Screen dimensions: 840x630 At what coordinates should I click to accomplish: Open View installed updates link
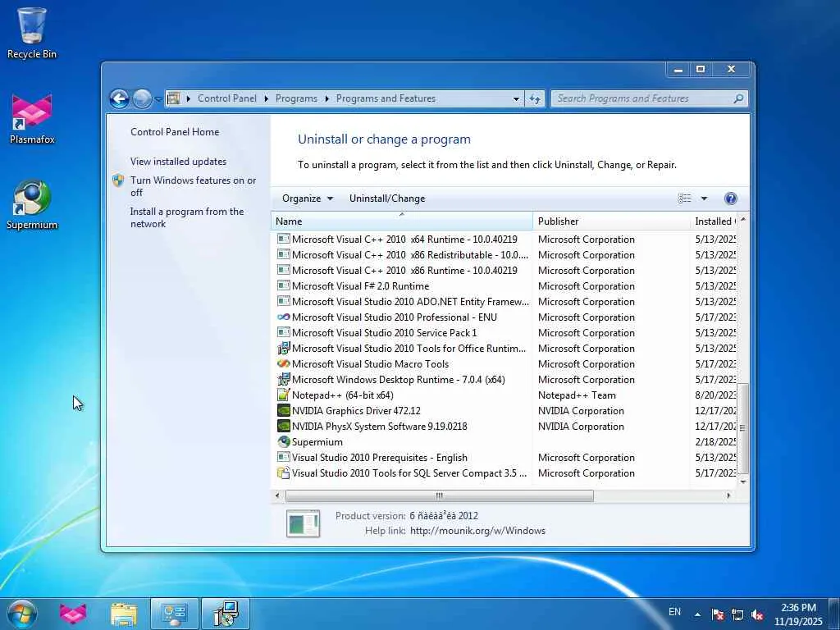tap(178, 162)
